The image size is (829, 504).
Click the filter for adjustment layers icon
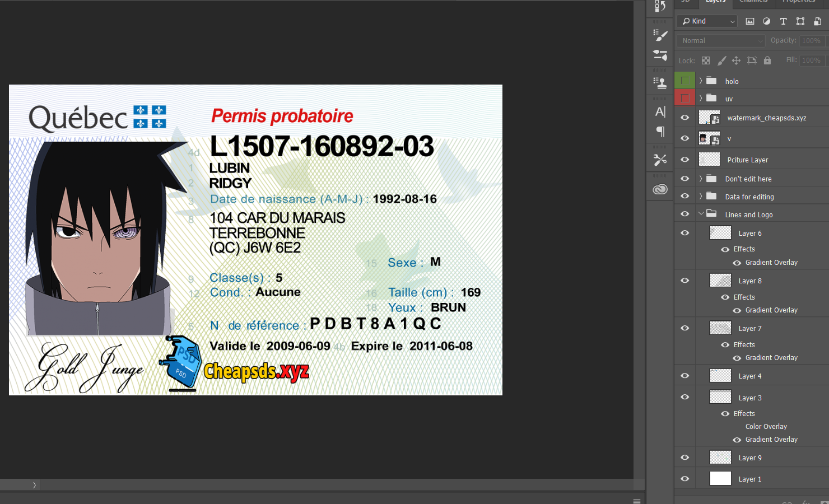766,21
